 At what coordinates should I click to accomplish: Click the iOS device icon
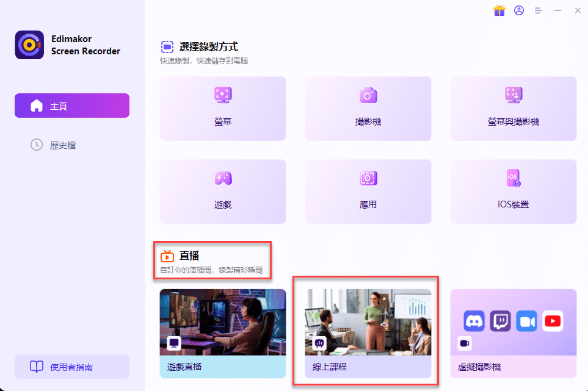[514, 178]
